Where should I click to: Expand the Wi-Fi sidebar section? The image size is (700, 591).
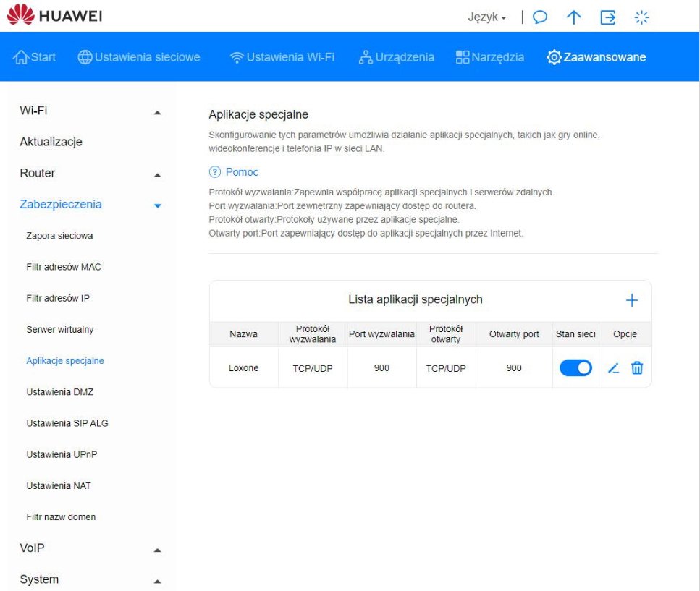158,112
